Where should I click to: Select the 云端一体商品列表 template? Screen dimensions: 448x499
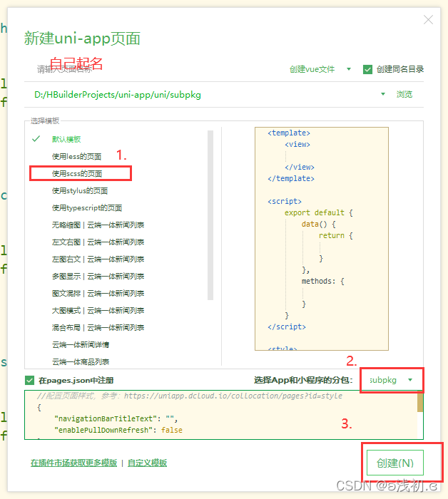coord(81,362)
